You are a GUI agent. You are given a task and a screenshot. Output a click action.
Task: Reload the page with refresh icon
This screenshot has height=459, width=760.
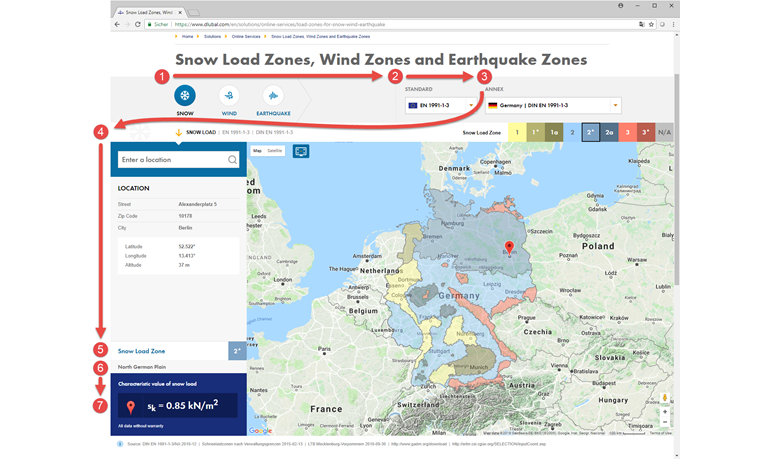point(138,24)
